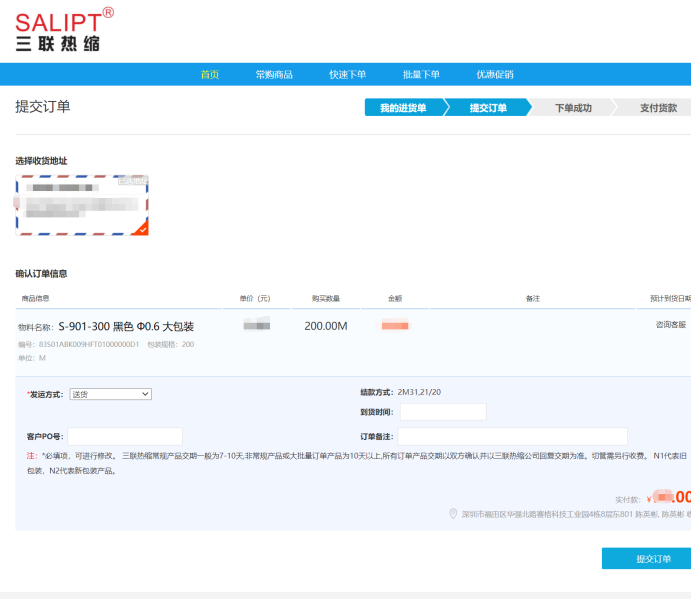The image size is (691, 599).
Task: Navigate to 批量下单 bulk order
Action: 421,75
